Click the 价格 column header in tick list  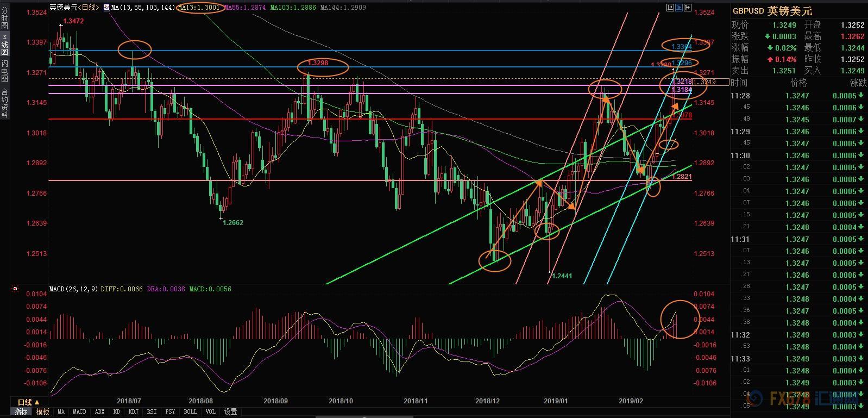tap(798, 83)
